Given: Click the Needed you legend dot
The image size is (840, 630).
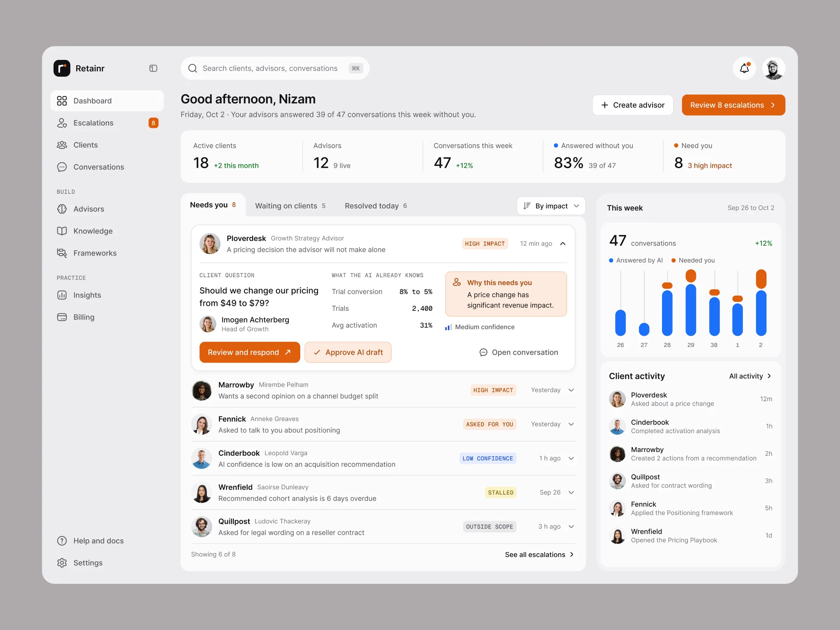Looking at the screenshot, I should coord(673,260).
